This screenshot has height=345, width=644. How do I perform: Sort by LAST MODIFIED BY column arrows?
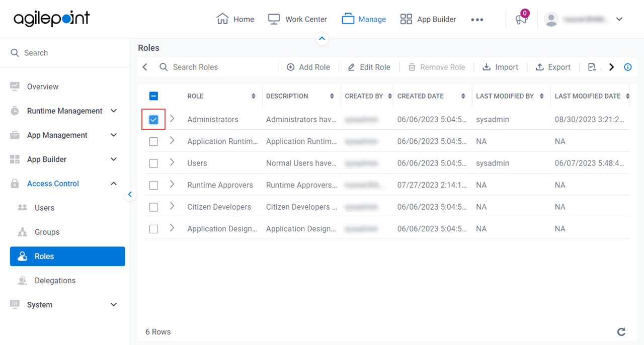click(541, 96)
